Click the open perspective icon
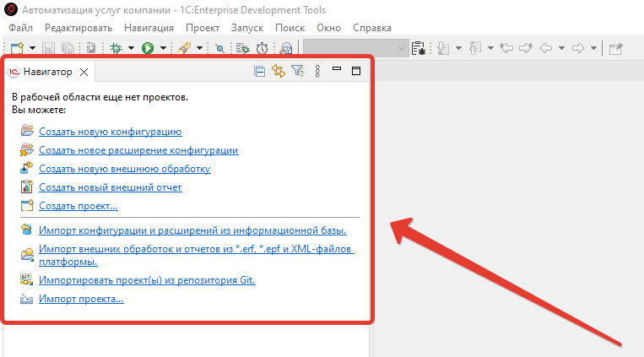644x357 pixels. coord(615,48)
